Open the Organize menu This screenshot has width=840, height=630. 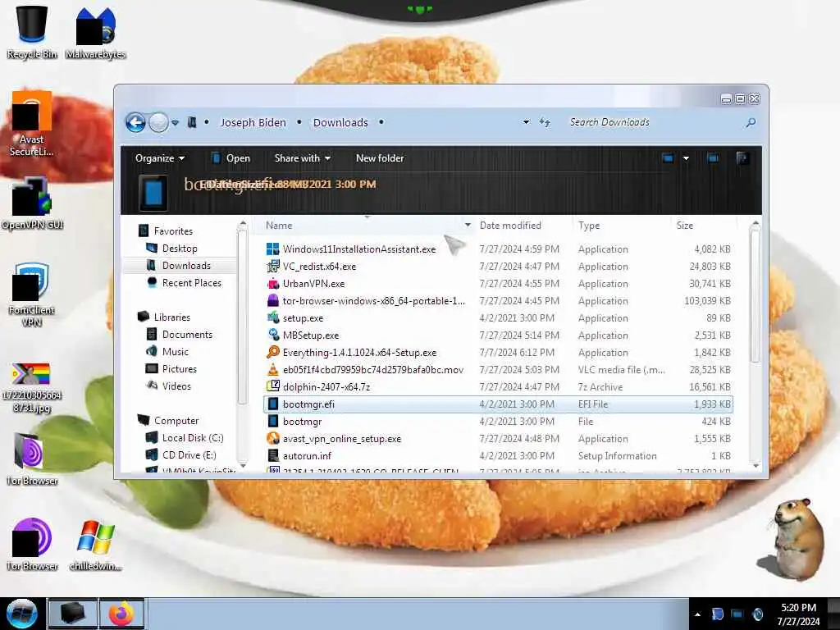pyautogui.click(x=160, y=158)
